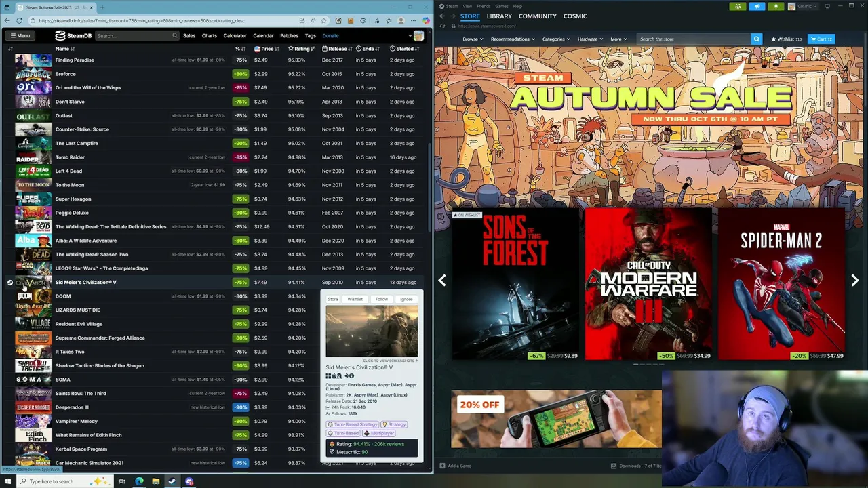The image size is (868, 488).
Task: Click Follow button in Civilization V popup
Action: point(382,299)
